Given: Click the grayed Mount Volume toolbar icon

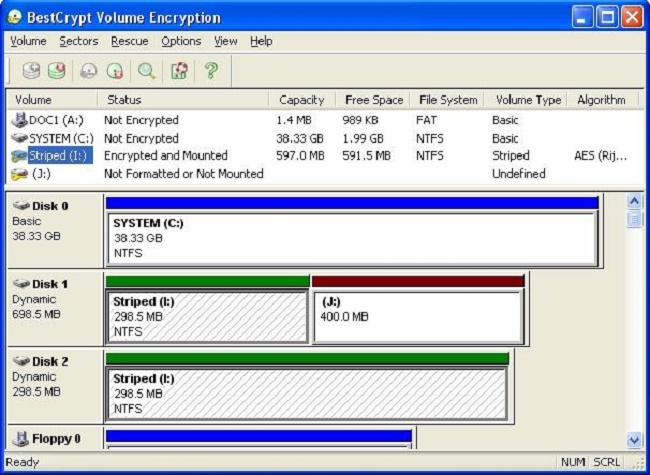Looking at the screenshot, I should (89, 71).
